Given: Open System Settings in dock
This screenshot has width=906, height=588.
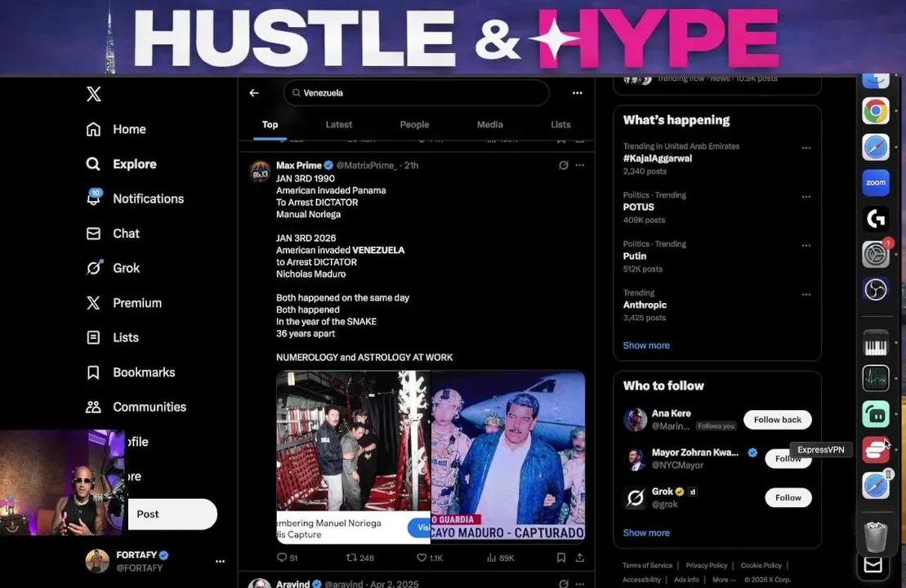Looking at the screenshot, I should [x=876, y=254].
